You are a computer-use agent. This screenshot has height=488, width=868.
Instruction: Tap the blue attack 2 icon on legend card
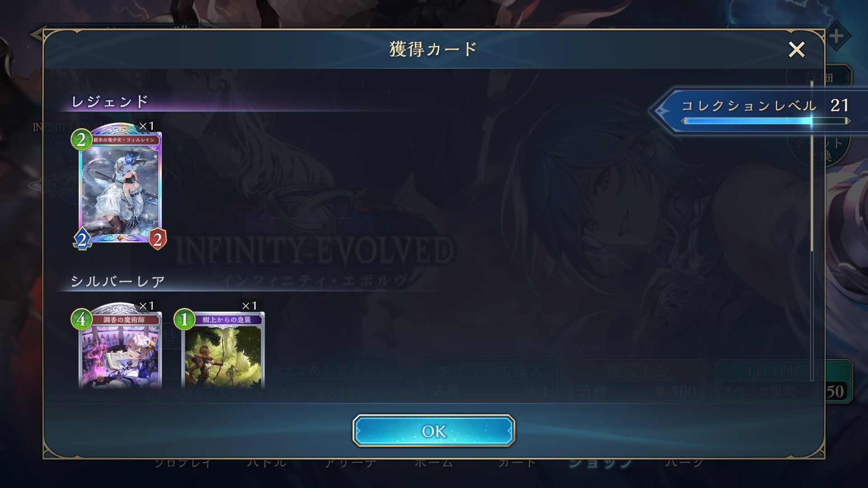point(83,239)
